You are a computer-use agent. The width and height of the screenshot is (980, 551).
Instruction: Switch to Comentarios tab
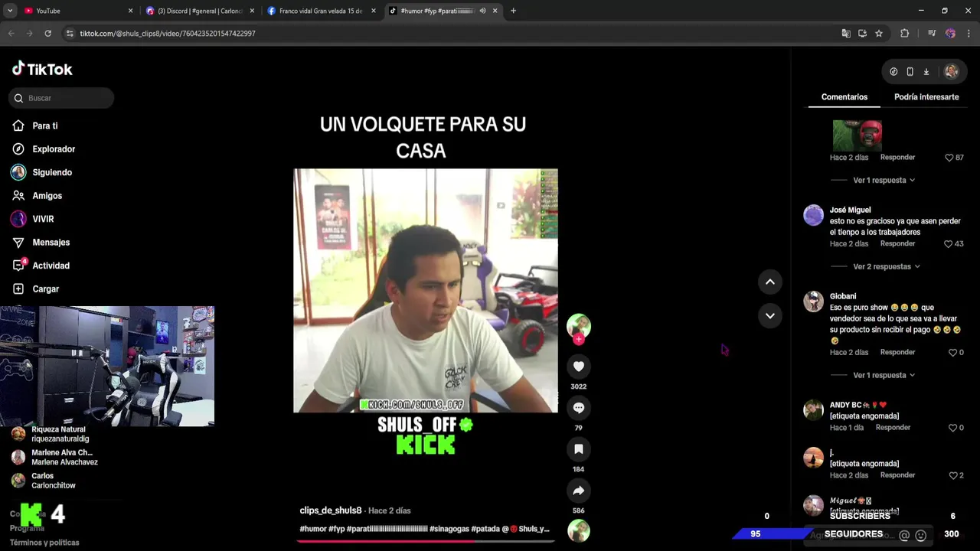[x=844, y=97]
